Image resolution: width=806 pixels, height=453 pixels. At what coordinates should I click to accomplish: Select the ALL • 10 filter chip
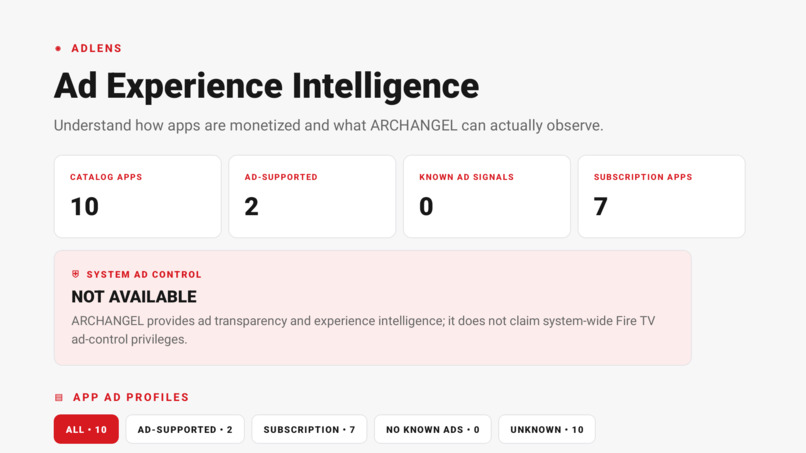86,429
